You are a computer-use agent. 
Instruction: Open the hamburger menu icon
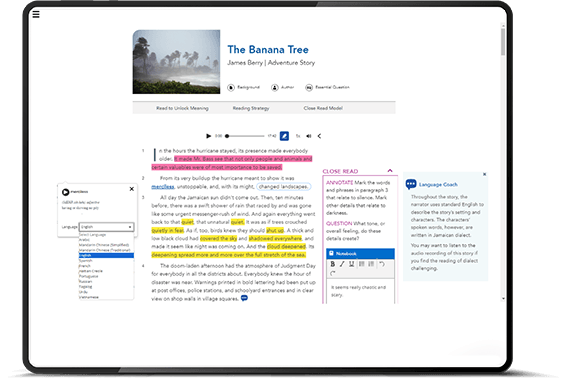(x=36, y=14)
